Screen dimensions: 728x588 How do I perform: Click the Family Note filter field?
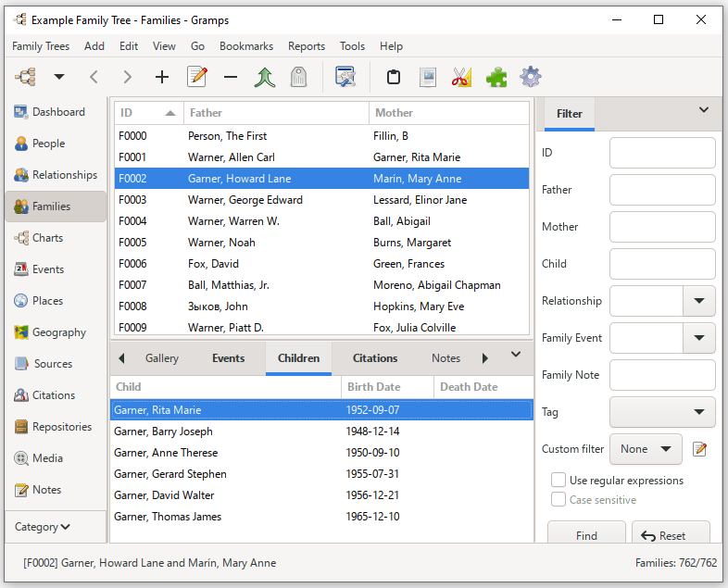[662, 375]
